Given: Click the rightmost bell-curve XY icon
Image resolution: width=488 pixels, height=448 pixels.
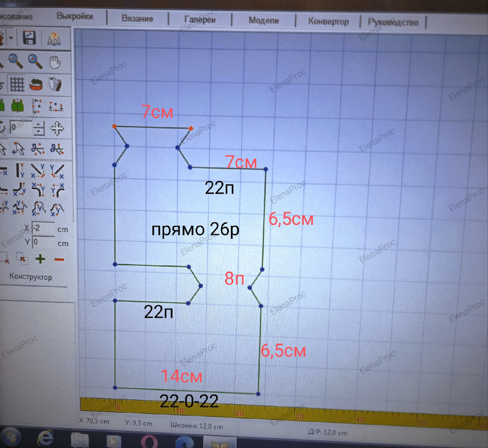Looking at the screenshot, I should click(x=57, y=209).
